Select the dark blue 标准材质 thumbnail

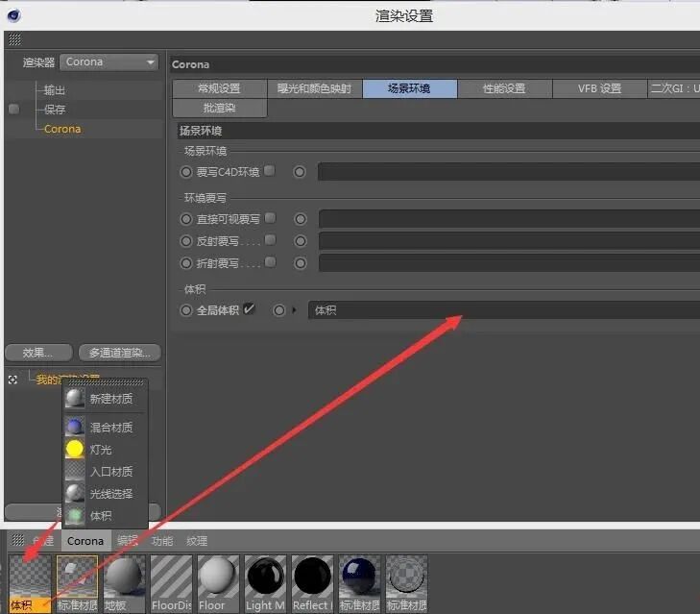click(x=359, y=583)
